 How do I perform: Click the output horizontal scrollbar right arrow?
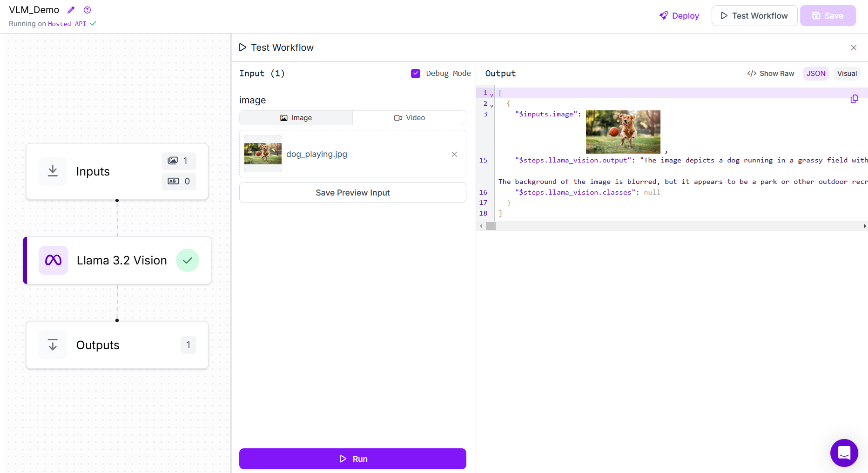tap(864, 226)
